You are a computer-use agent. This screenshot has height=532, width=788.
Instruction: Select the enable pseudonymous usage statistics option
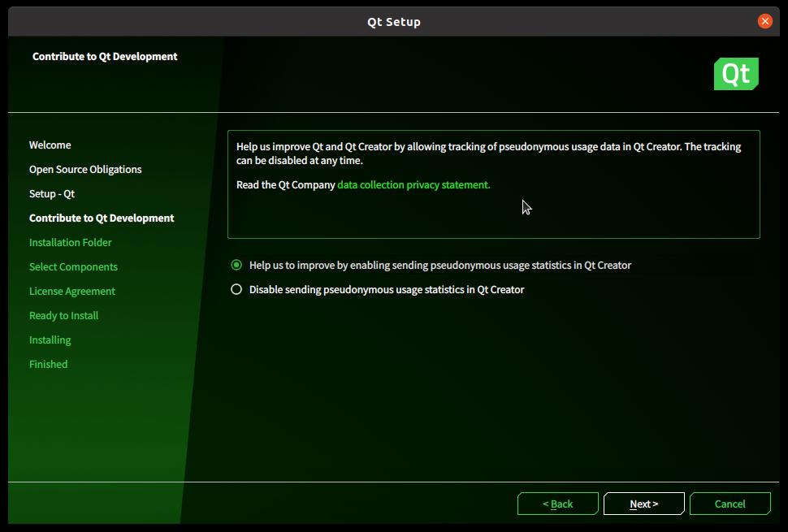coord(431,266)
